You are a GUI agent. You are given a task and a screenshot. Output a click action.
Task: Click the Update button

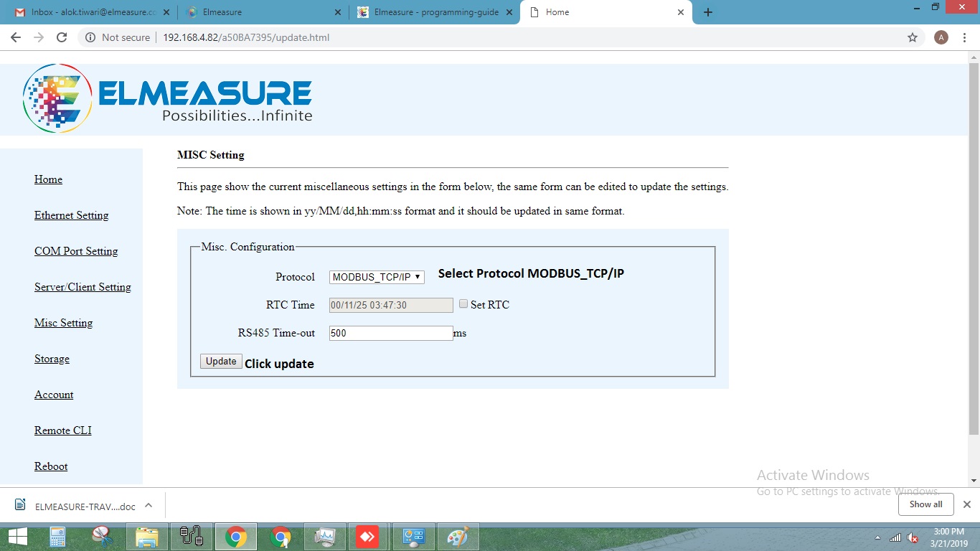[221, 362]
